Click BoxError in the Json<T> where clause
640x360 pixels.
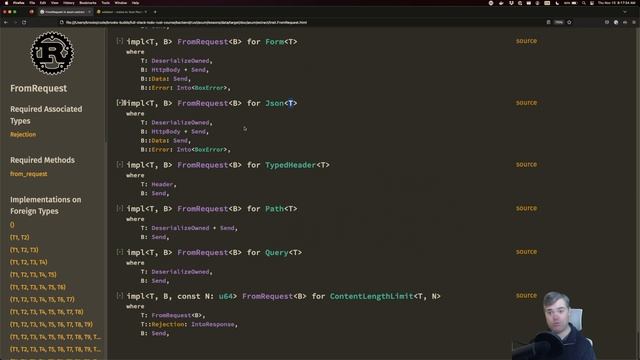click(x=209, y=149)
